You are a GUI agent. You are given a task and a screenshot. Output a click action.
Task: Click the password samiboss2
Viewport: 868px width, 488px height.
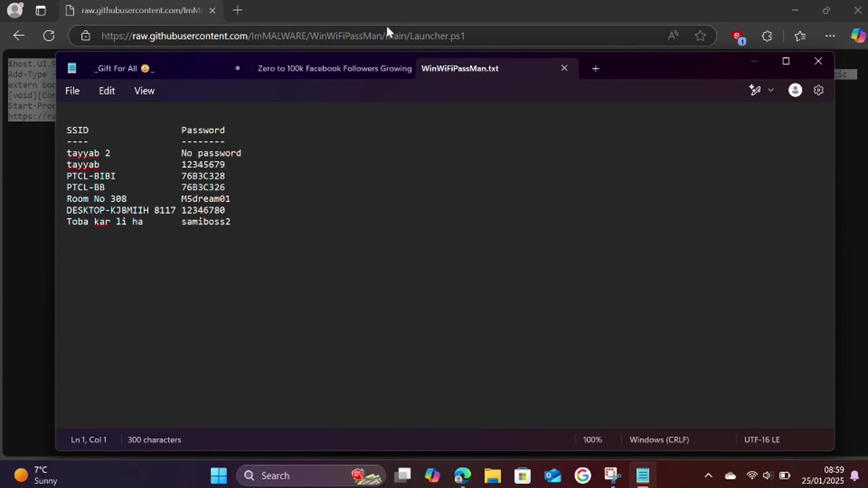pos(205,222)
